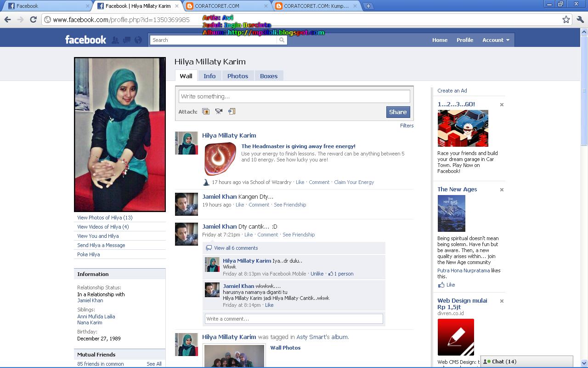Click the Attach link icon
588x368 pixels.
(x=232, y=111)
